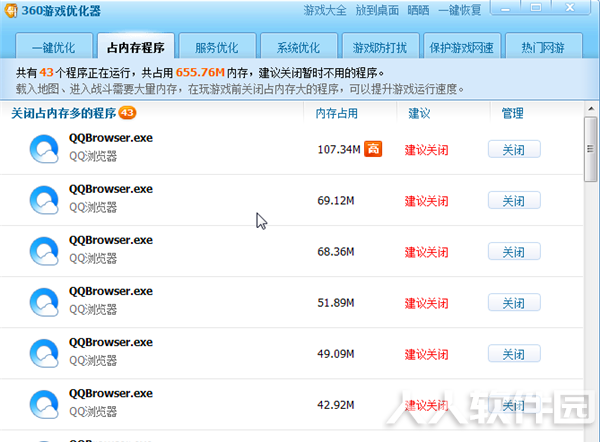This screenshot has width=600, height=442.
Task: Click 建议关闭 in the 107.34M row
Action: tap(426, 150)
